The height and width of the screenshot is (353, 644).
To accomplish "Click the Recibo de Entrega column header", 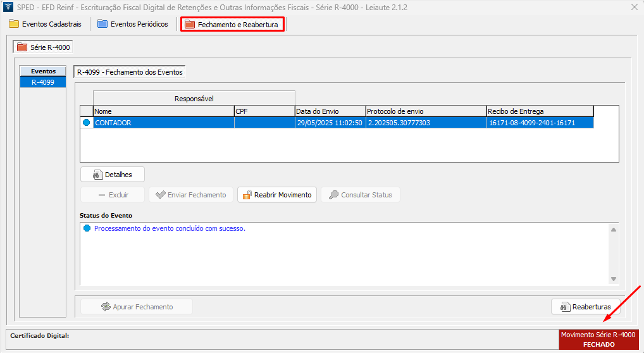I will click(540, 111).
